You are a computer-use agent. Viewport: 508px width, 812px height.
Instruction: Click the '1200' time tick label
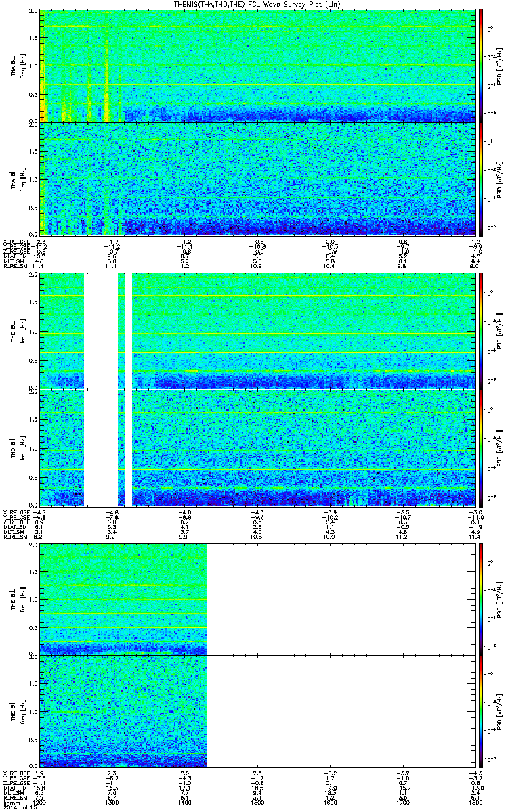pyautogui.click(x=40, y=803)
